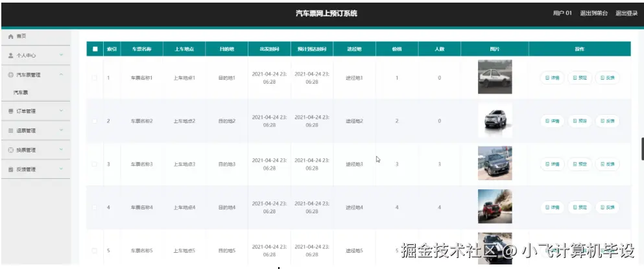The height and width of the screenshot is (269, 644).
Task: Click the 退票管理 list icon
Action: tap(11, 130)
